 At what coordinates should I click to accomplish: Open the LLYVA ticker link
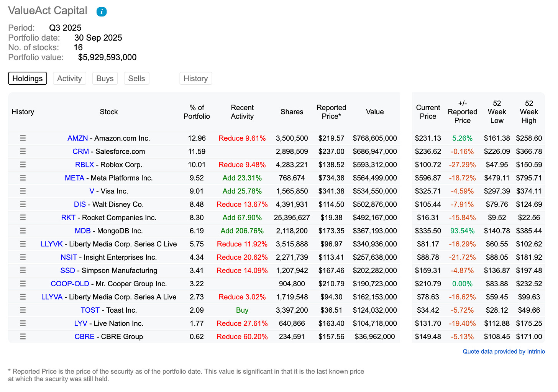tap(52, 297)
